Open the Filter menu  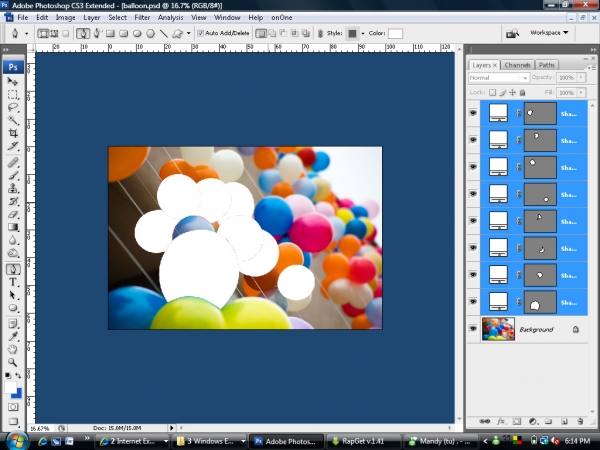click(142, 18)
